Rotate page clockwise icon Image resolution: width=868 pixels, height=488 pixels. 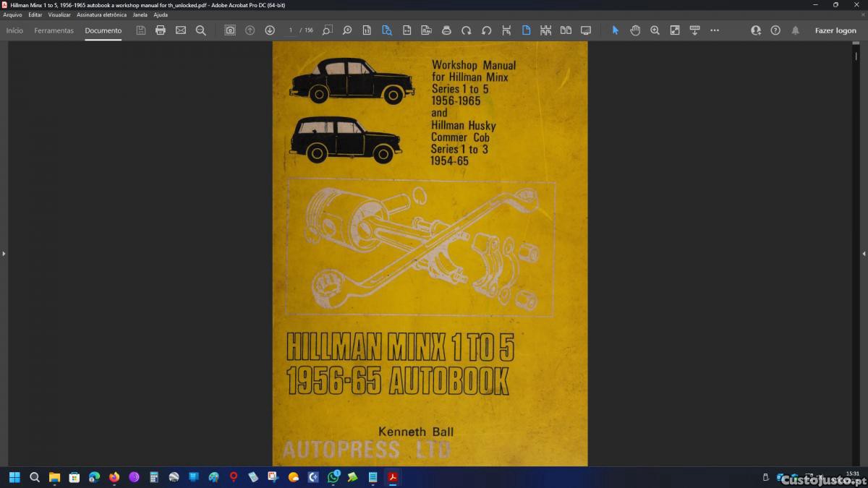pos(467,30)
